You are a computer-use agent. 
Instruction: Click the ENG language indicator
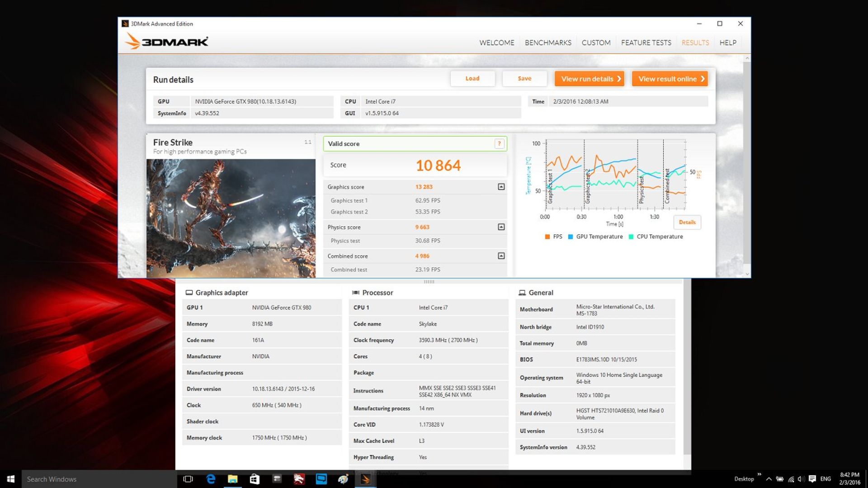coord(826,479)
